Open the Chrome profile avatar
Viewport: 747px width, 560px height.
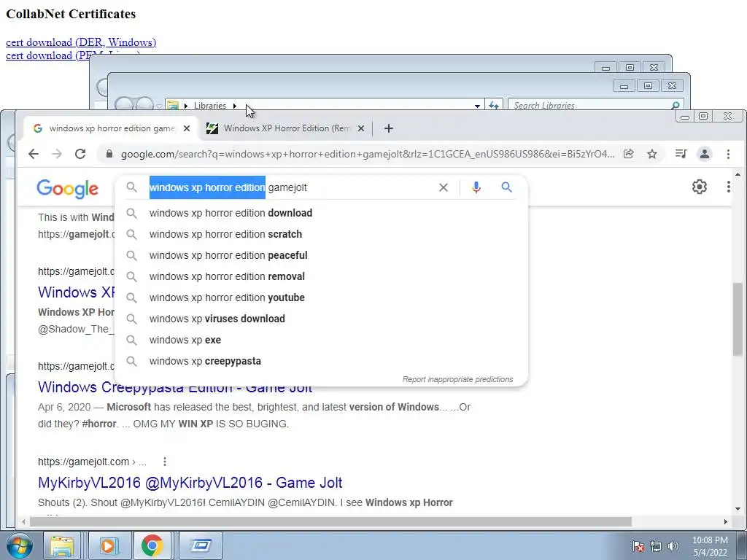(704, 154)
